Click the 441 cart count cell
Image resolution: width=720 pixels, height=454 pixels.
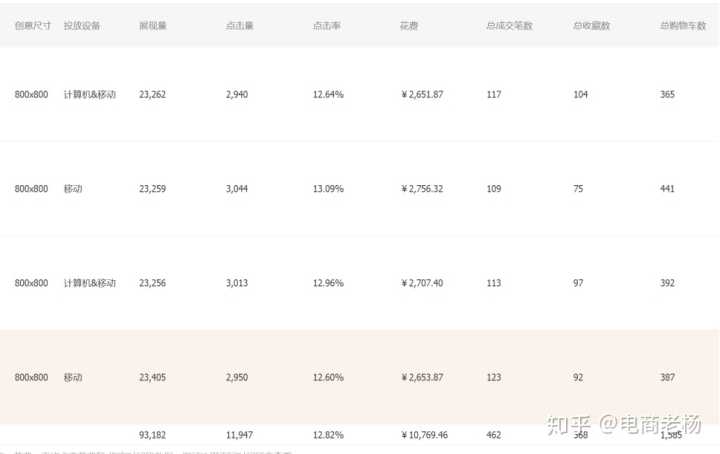668,189
